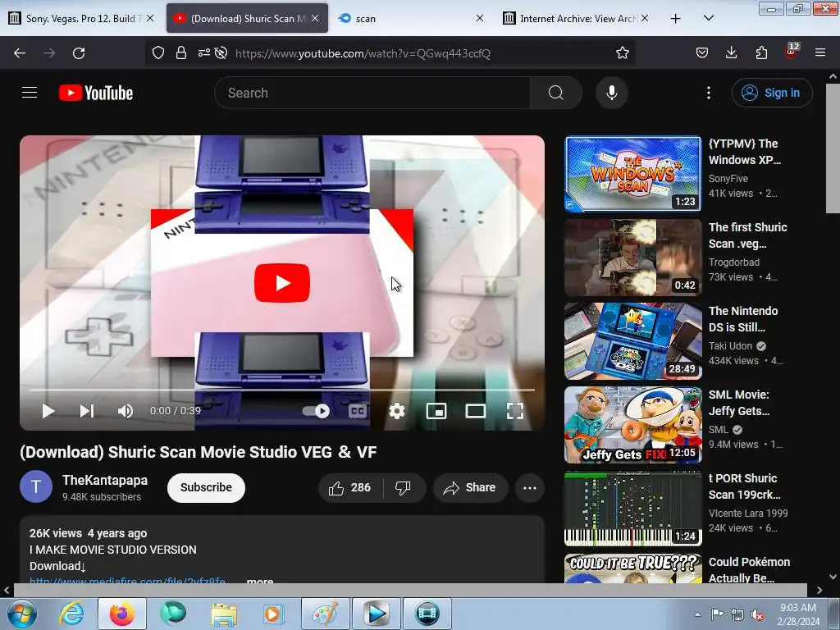Dislike the video
840x630 pixels.
403,487
